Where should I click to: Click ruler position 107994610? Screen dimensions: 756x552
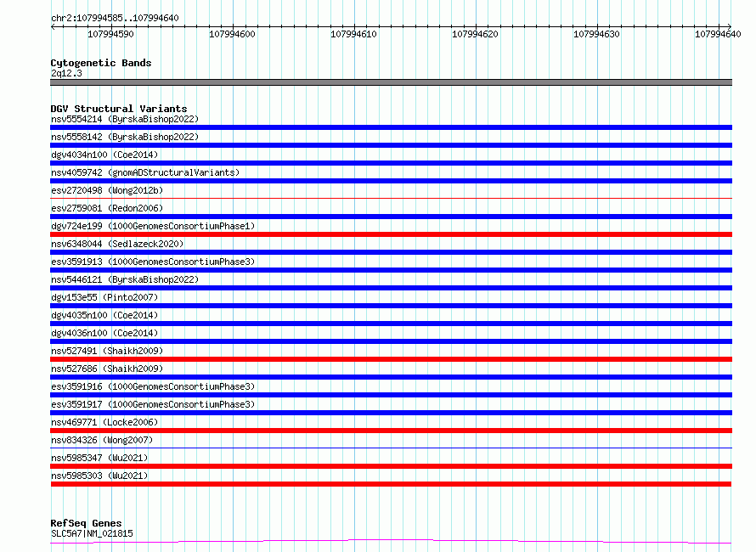354,34
